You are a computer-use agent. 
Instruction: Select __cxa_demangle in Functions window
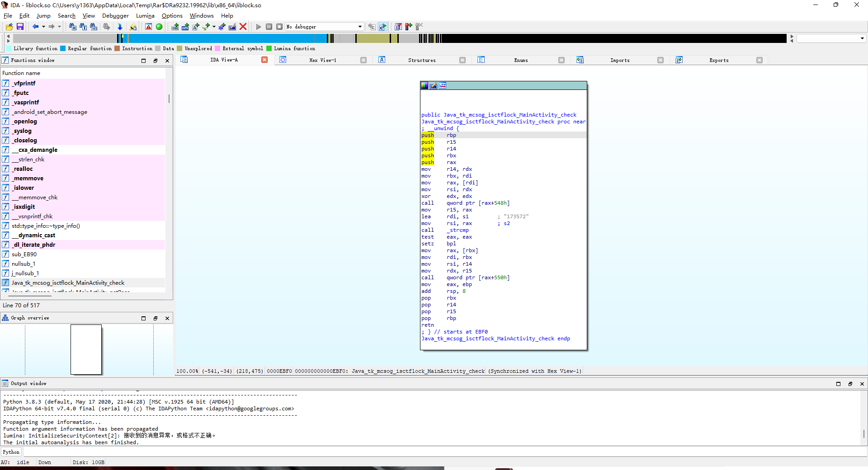point(83,150)
